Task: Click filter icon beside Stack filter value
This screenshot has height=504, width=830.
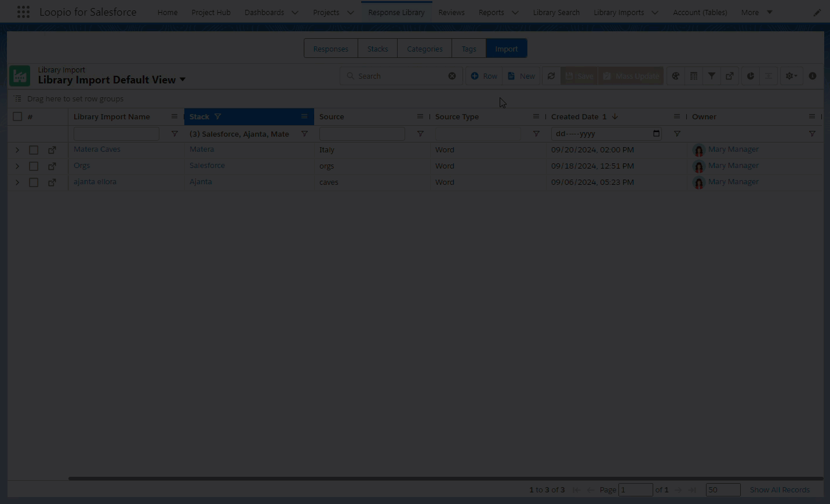Action: [x=304, y=134]
